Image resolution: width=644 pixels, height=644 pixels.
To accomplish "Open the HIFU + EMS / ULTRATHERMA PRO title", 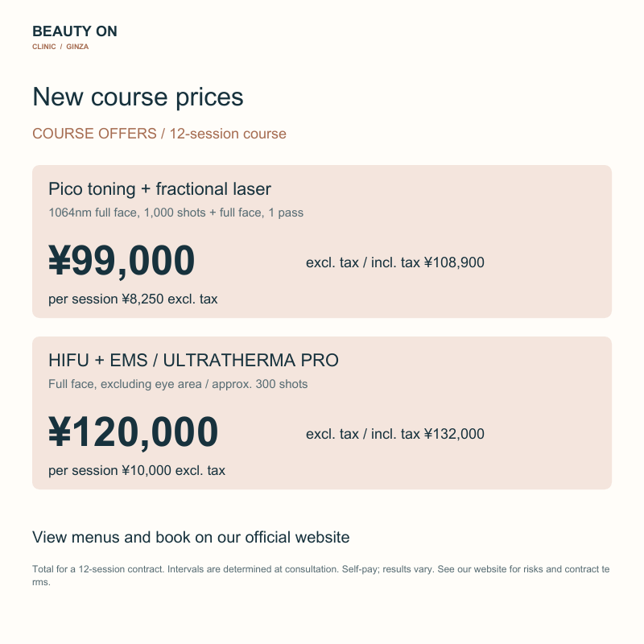I will click(193, 360).
